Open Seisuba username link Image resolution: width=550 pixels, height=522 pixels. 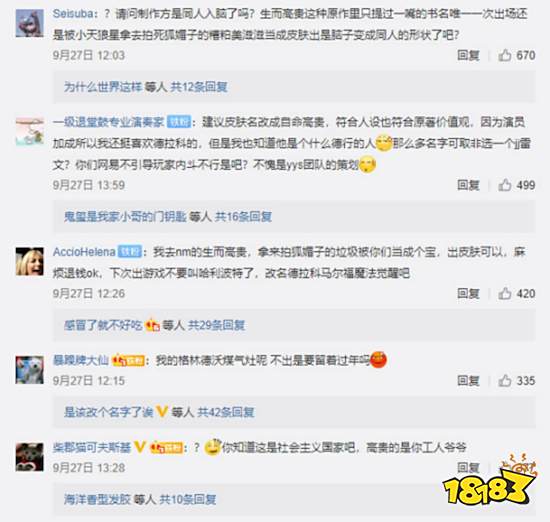pyautogui.click(x=73, y=14)
